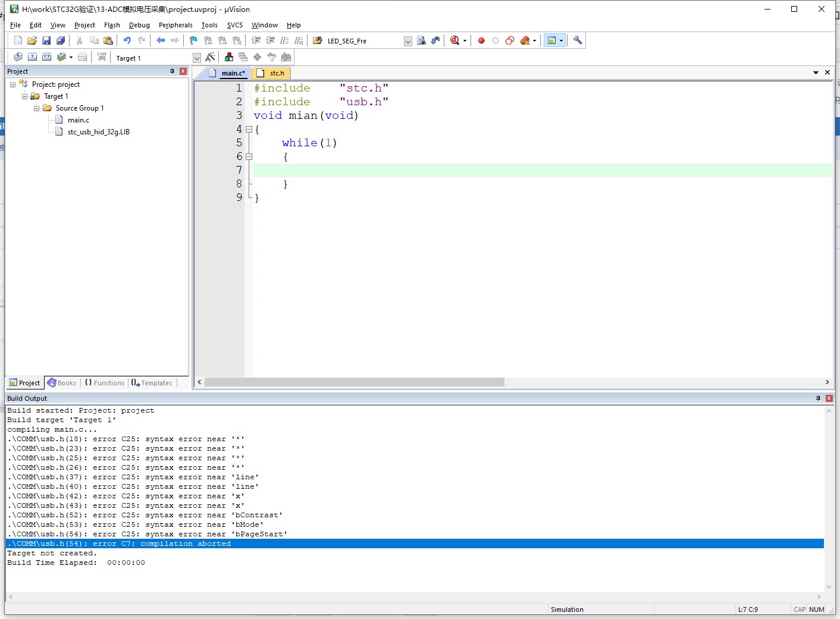Select the 'compilation aborted' error line
The image size is (840, 619).
415,543
